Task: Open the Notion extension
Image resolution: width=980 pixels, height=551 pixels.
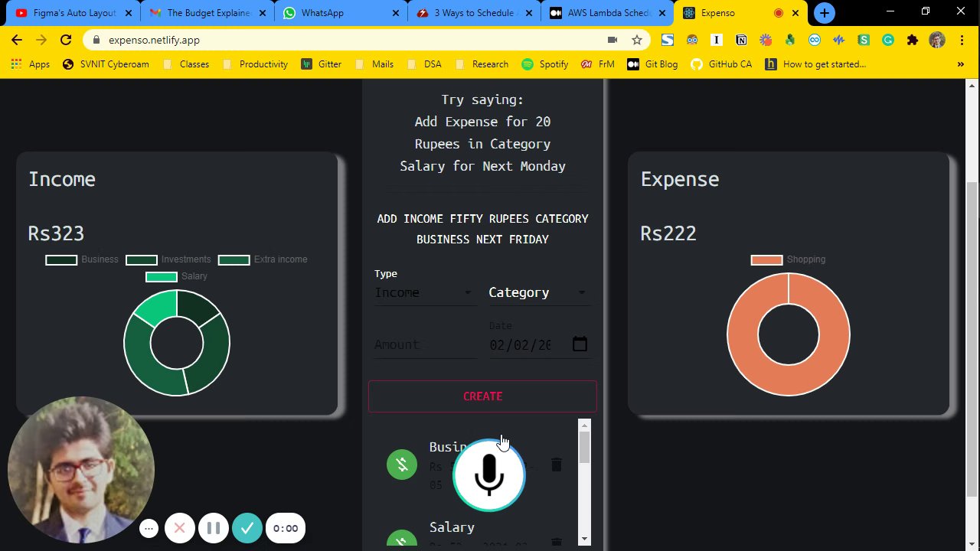Action: [741, 40]
